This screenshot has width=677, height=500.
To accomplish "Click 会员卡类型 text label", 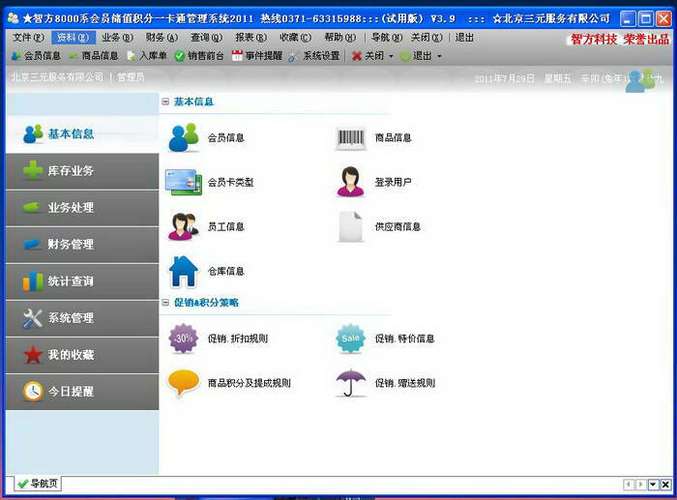I will (231, 182).
